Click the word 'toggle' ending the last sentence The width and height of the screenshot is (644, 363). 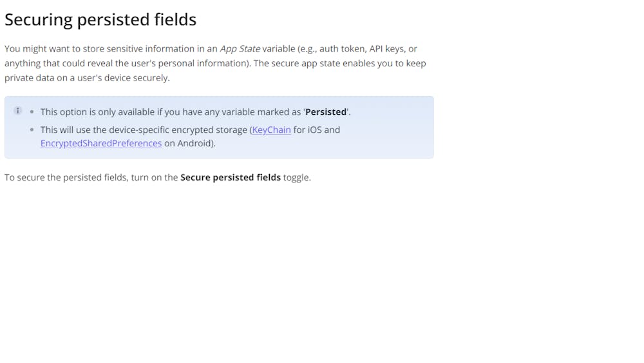[x=296, y=177]
